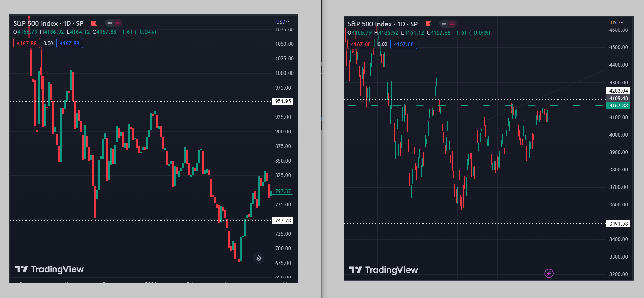Click the high value H4186.92 in right chart
This screenshot has height=298, width=644.
tap(386, 33)
